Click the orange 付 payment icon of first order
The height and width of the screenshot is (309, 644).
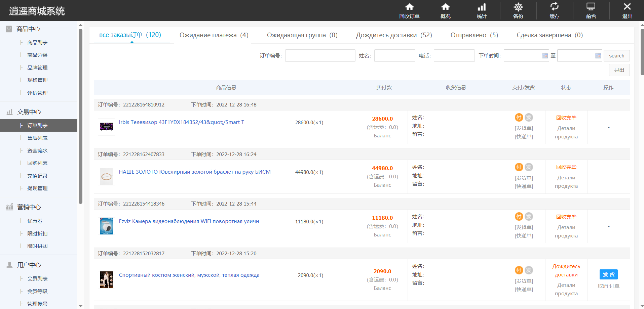point(519,117)
